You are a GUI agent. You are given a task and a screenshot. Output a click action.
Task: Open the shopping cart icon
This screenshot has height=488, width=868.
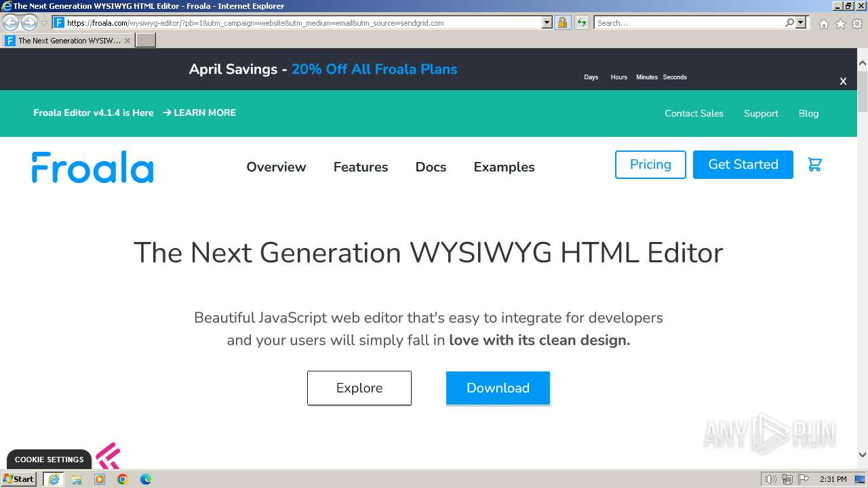(x=814, y=165)
